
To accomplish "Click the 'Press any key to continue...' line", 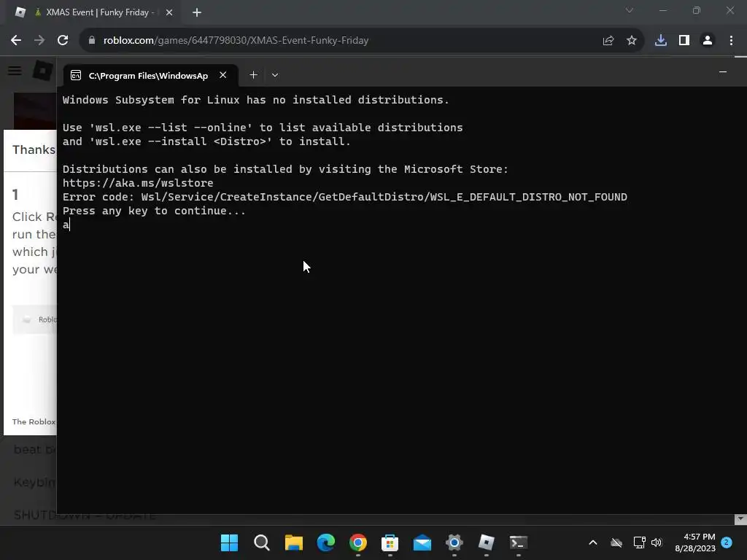I will (x=155, y=211).
